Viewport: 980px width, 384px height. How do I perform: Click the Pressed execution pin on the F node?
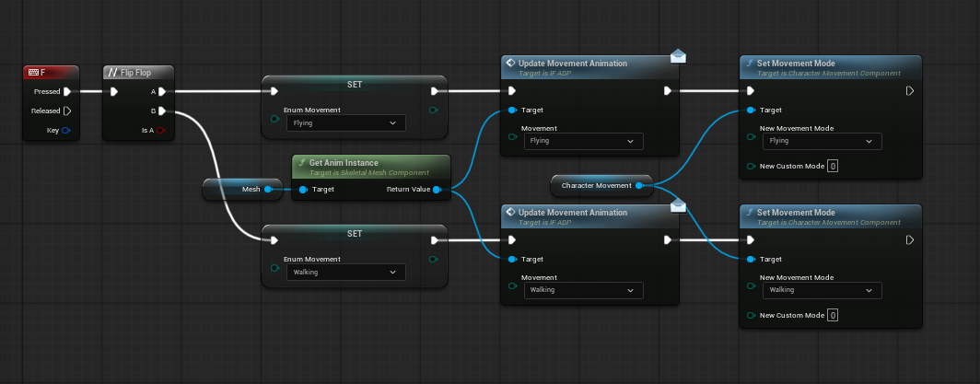(x=66, y=91)
